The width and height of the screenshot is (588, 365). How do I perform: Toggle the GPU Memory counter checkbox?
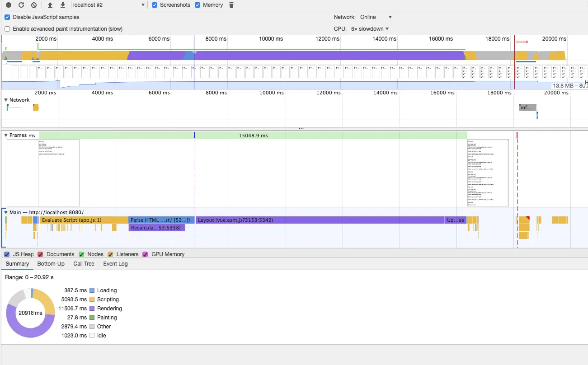coord(145,254)
